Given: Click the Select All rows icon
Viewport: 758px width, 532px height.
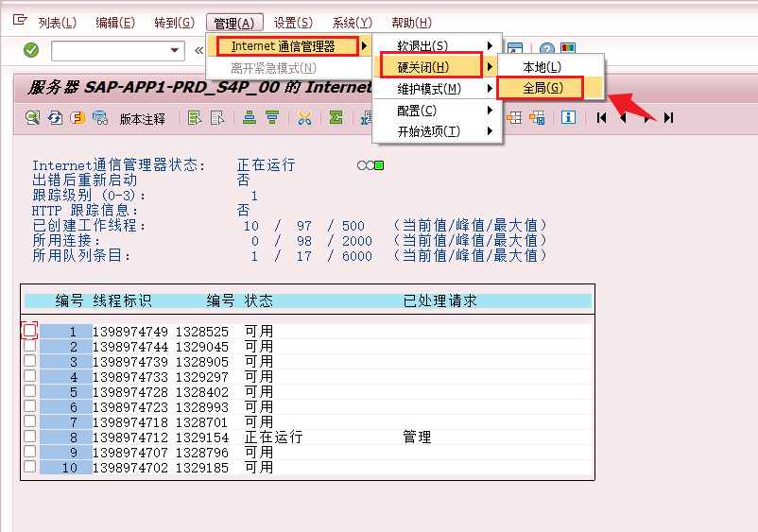Looking at the screenshot, I should [x=195, y=117].
